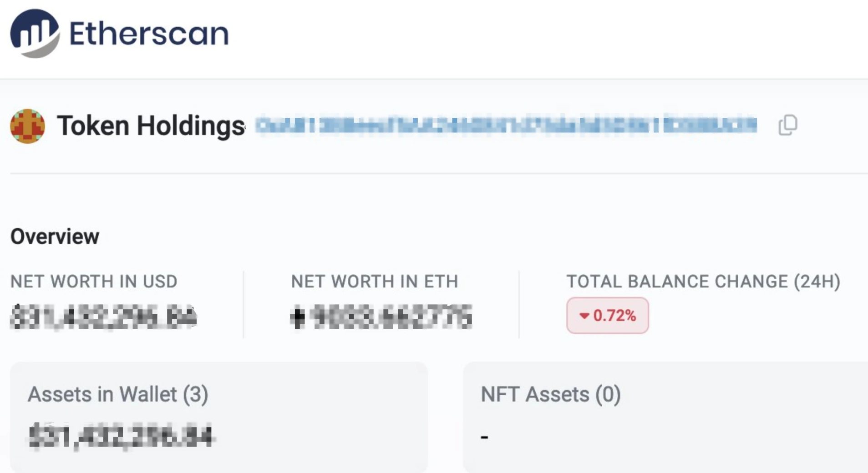Click the red 0.72% change badge
The image size is (868, 473).
coord(607,315)
